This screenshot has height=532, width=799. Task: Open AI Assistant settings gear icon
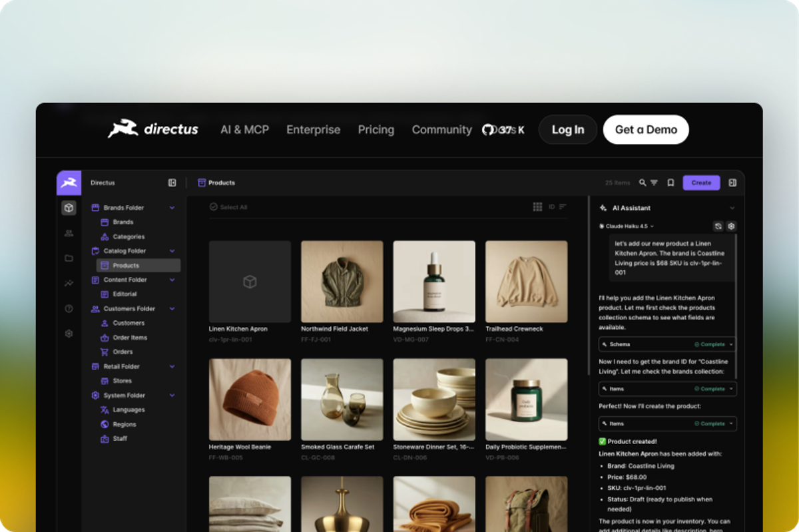click(x=731, y=226)
